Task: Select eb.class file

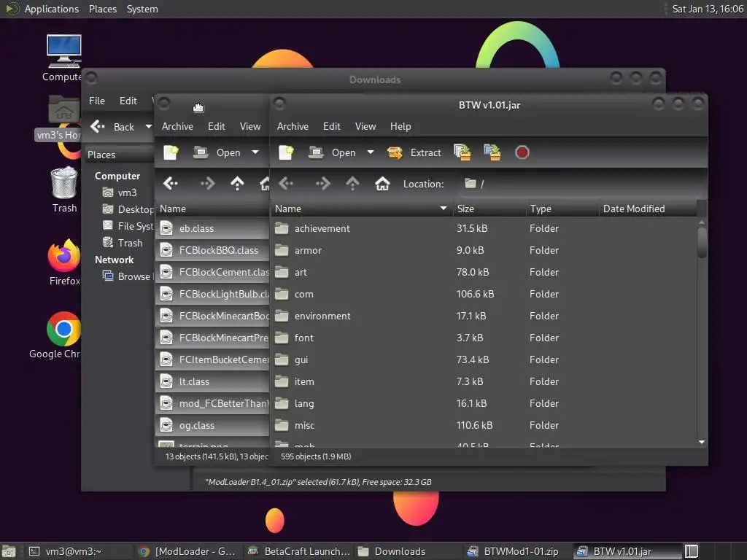Action: point(212,228)
